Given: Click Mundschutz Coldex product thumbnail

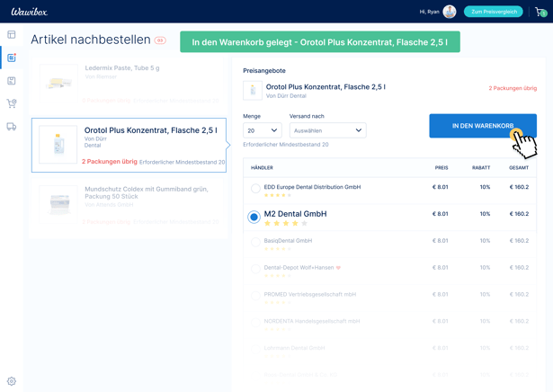Looking at the screenshot, I should [x=58, y=204].
